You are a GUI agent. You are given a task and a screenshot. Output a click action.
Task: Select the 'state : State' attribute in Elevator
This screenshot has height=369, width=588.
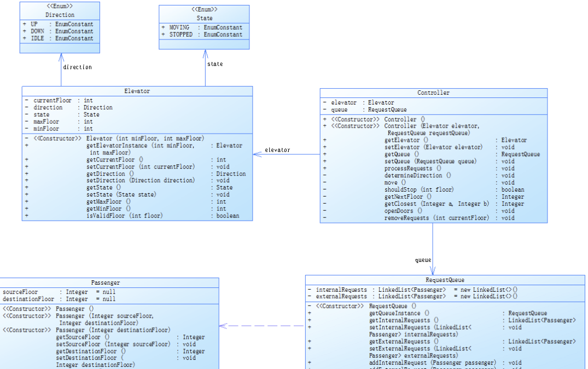coord(62,114)
